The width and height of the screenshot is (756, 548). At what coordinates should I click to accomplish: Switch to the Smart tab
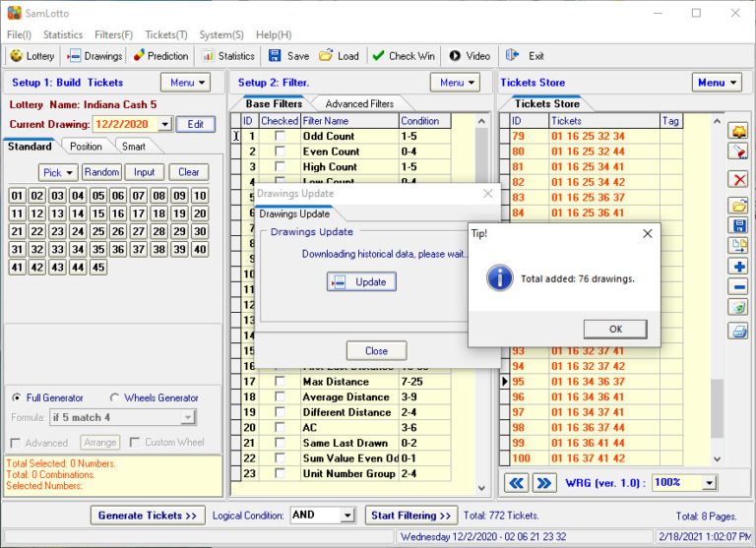point(134,147)
